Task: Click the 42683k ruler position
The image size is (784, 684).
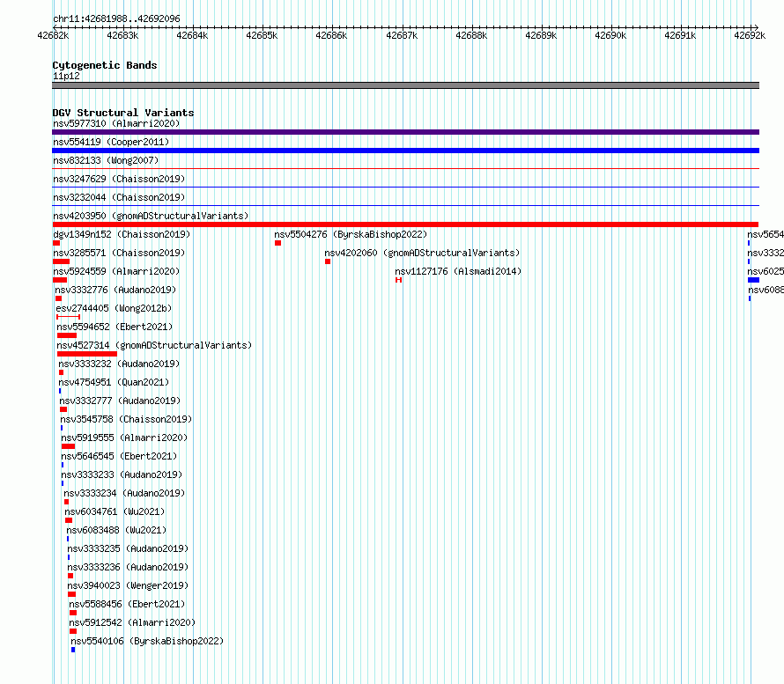Action: 122,35
